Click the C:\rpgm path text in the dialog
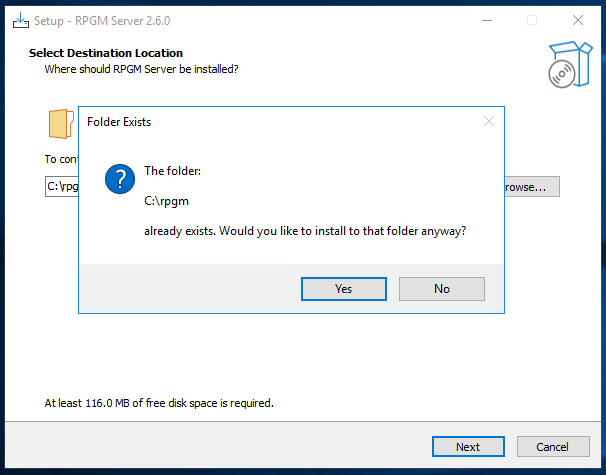This screenshot has height=475, width=606. pos(167,201)
